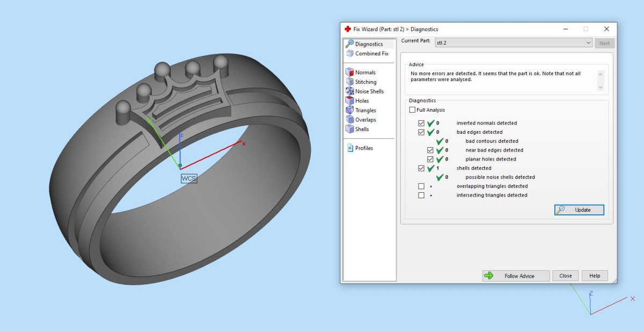Select the Stitching icon in sidebar

(x=349, y=82)
